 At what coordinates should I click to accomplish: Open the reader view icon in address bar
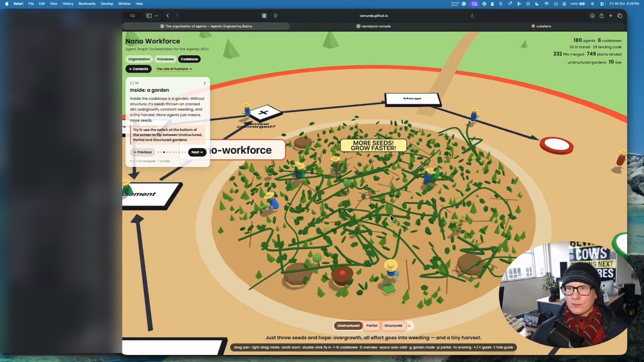point(275,16)
